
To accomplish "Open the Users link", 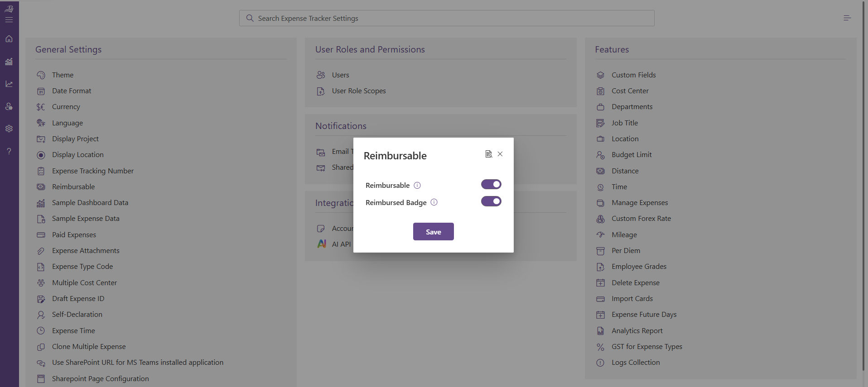I will tap(340, 75).
